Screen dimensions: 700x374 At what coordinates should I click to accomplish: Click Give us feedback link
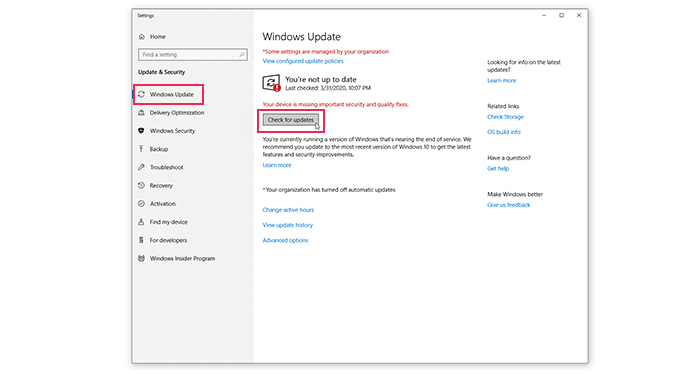coord(508,205)
